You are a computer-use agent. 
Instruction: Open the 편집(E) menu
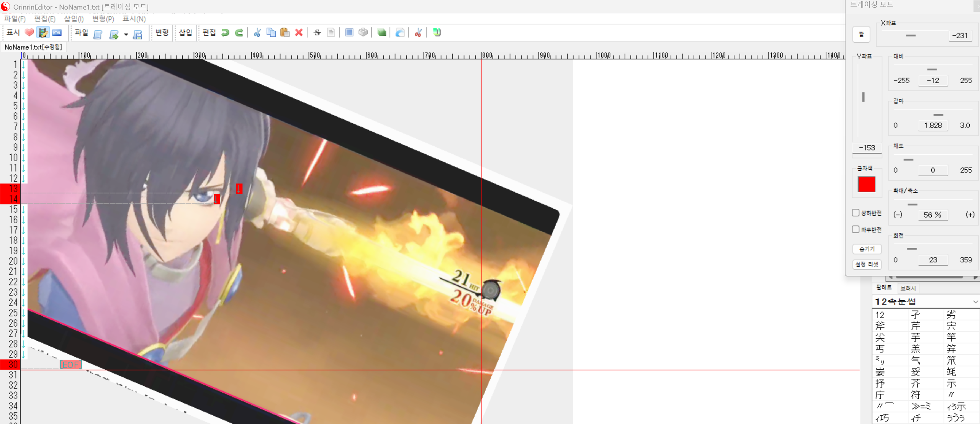[44, 19]
